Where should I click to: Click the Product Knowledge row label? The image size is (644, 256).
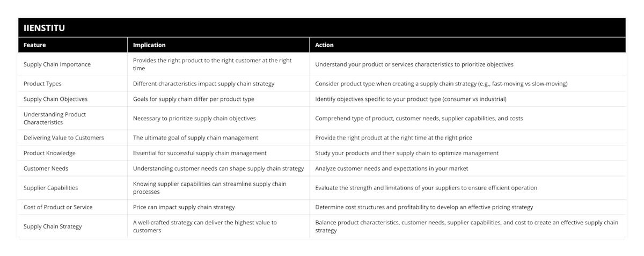(x=49, y=153)
